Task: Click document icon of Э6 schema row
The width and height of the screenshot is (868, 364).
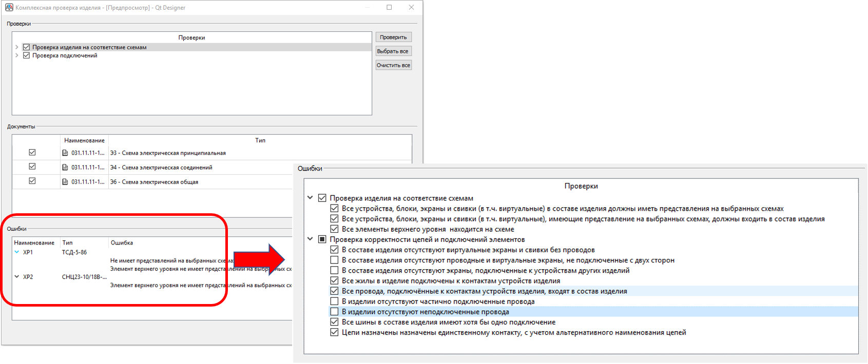Action: [65, 181]
